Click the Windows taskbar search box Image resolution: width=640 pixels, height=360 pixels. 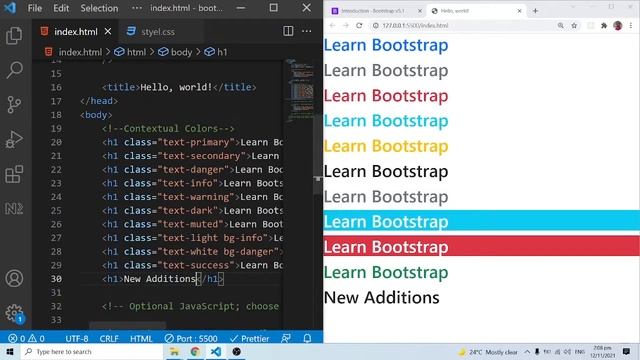92,352
